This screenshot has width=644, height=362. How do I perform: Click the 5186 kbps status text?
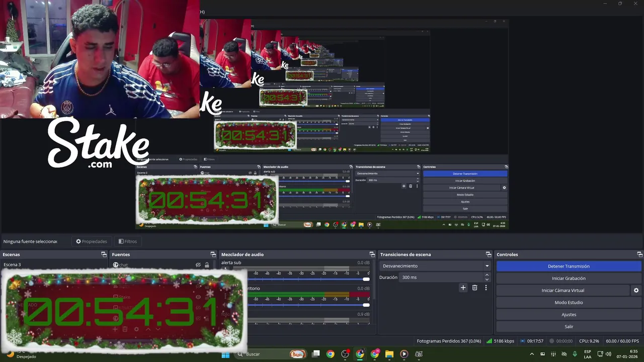tap(504, 341)
